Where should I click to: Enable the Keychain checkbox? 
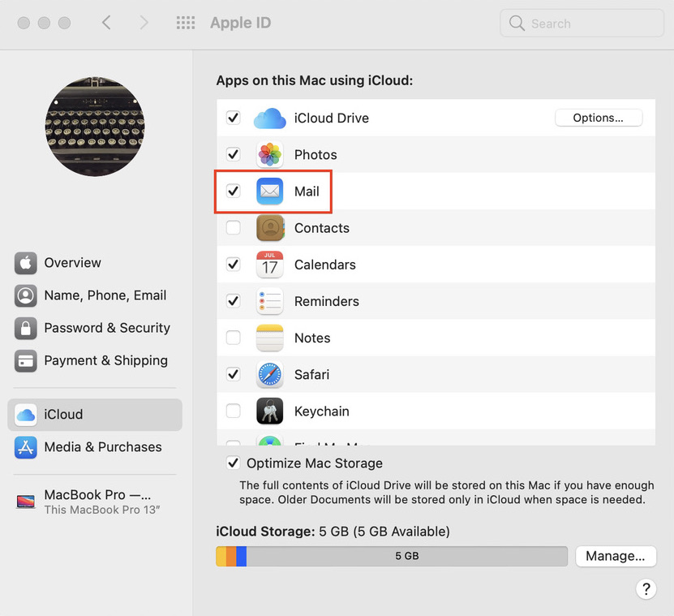pyautogui.click(x=233, y=411)
